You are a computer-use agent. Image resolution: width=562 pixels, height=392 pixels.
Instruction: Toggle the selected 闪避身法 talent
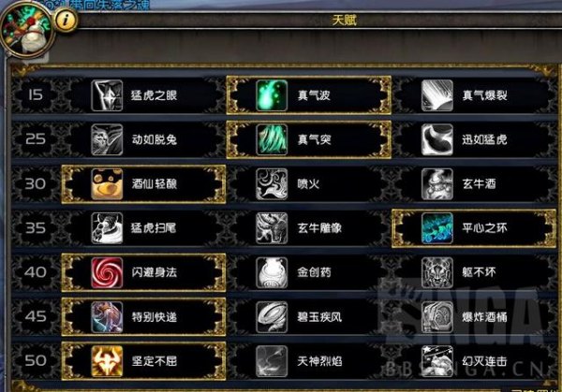pyautogui.click(x=143, y=272)
